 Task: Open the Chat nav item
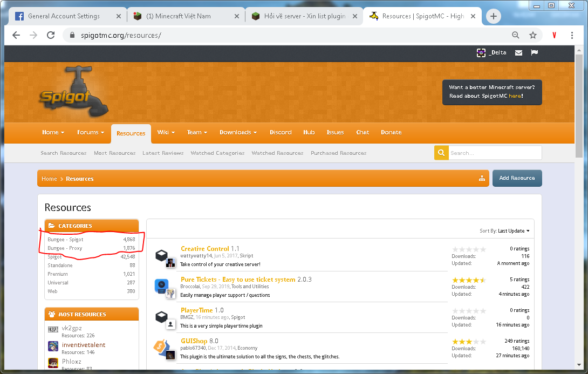pos(363,132)
